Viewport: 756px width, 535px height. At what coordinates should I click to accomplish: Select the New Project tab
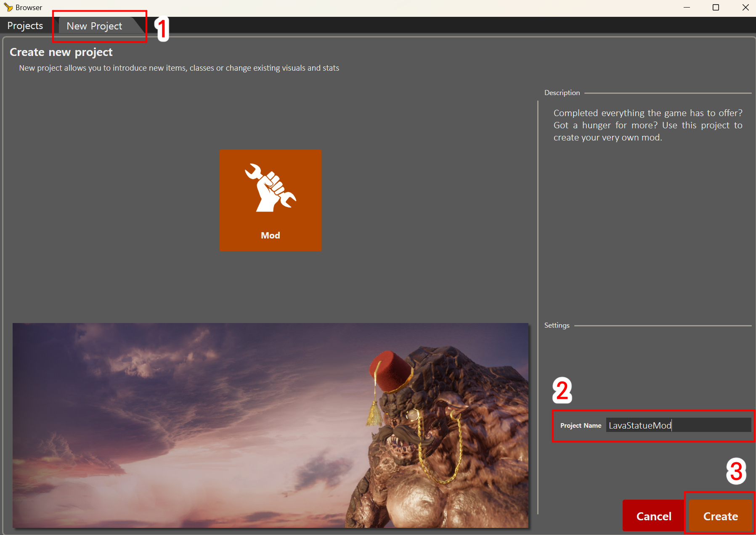[95, 26]
